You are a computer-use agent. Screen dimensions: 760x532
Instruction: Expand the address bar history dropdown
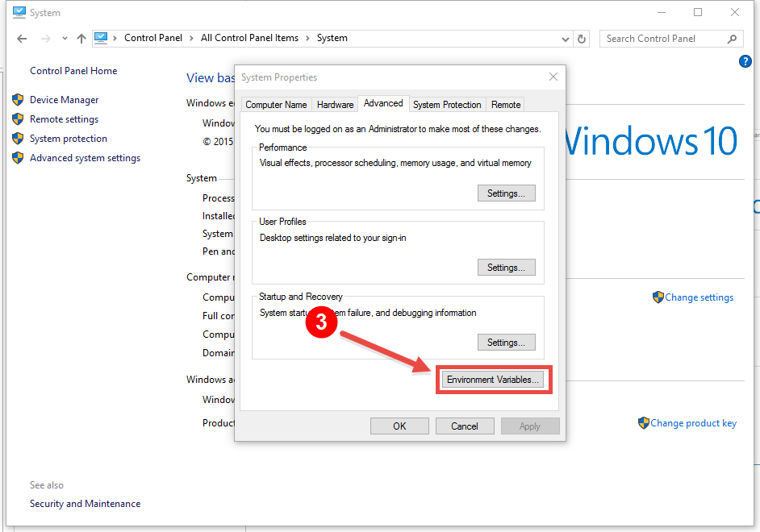pyautogui.click(x=565, y=39)
